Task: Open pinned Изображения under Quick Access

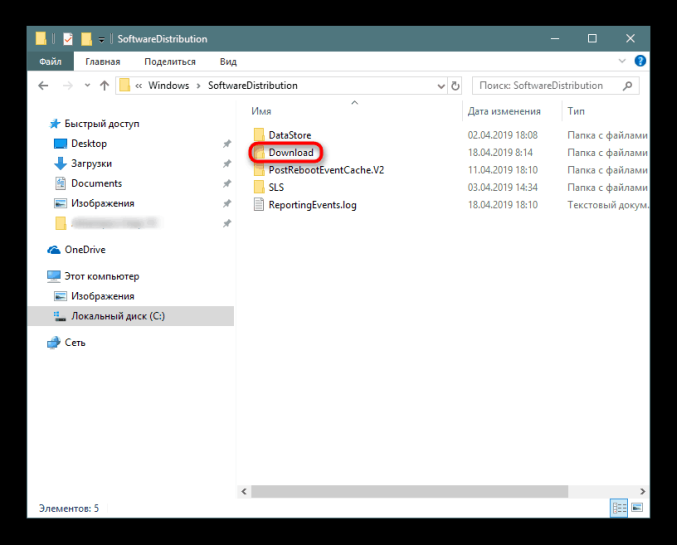Action: (x=103, y=203)
